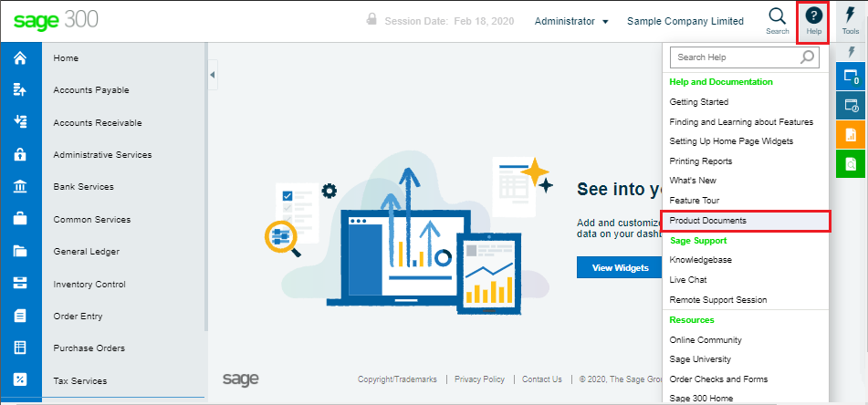Open the Help question mark menu
This screenshot has height=405, width=868.
pyautogui.click(x=813, y=22)
